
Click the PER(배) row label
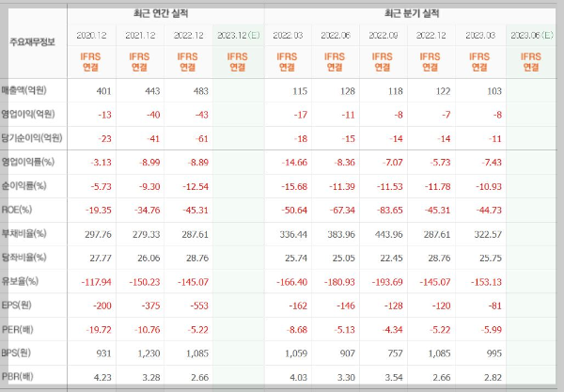[x=17, y=329]
